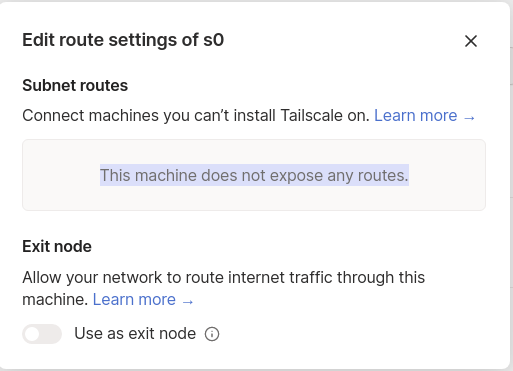Select the Subnet routes heading

(x=75, y=85)
